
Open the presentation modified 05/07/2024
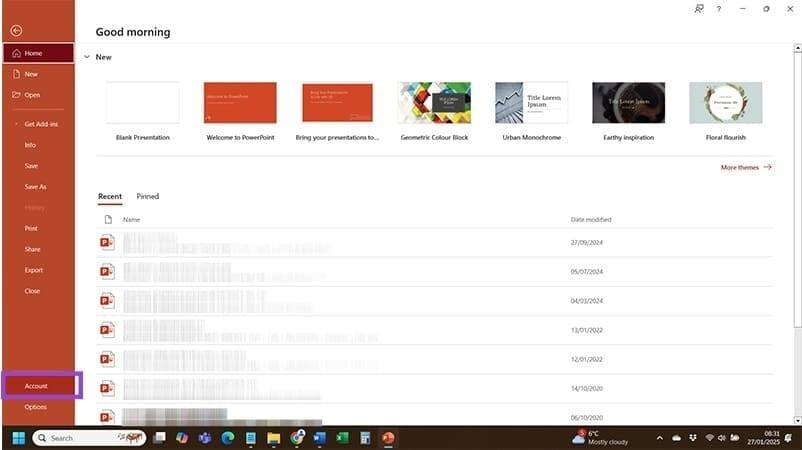pos(434,272)
